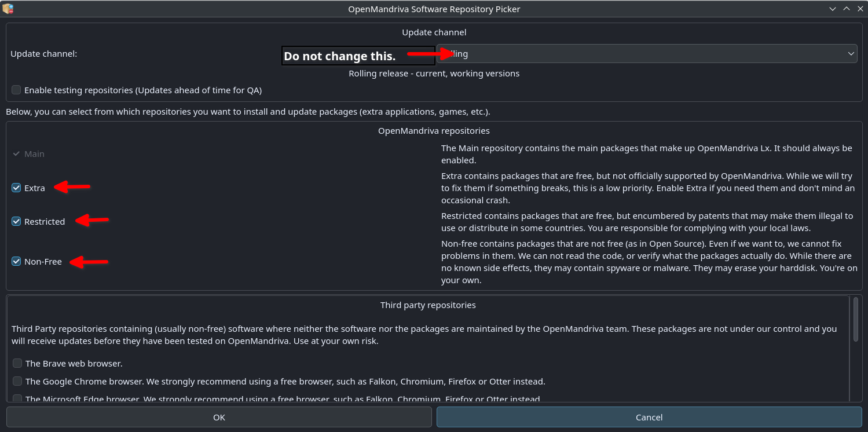Image resolution: width=868 pixels, height=432 pixels.
Task: Uncheck the Restricted repository
Action: 16,221
